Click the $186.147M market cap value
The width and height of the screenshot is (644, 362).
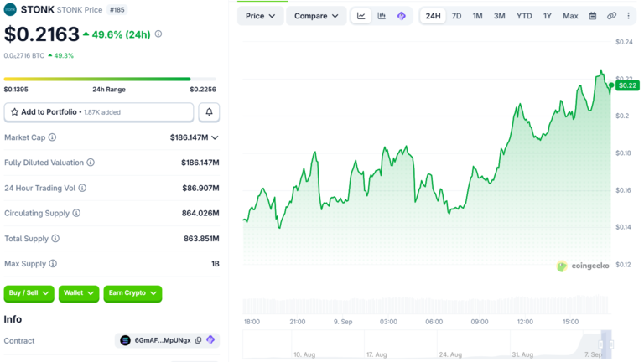[x=189, y=137]
